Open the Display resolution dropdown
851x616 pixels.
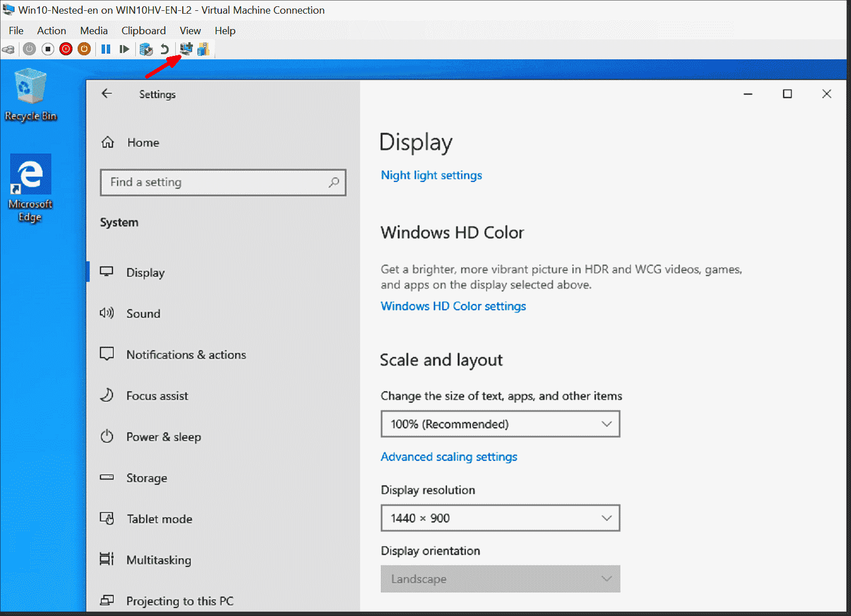coord(500,518)
